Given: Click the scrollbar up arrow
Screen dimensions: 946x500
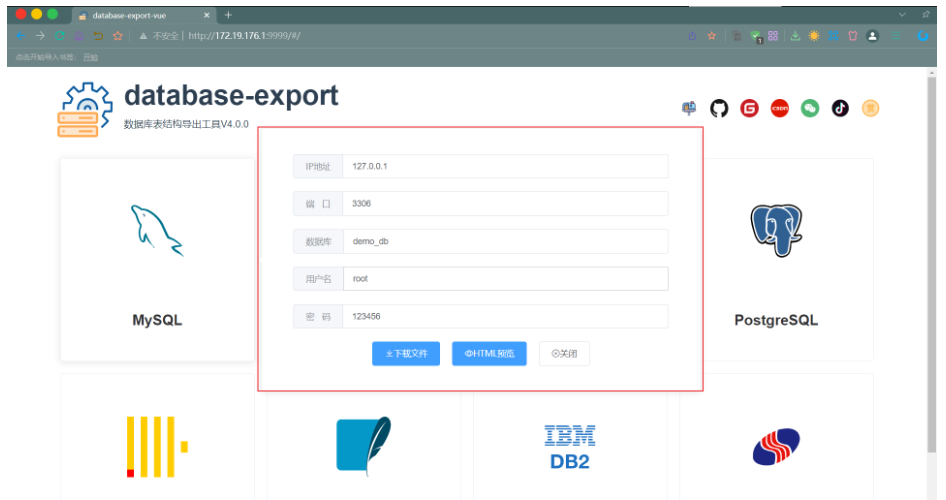Looking at the screenshot, I should click(932, 73).
